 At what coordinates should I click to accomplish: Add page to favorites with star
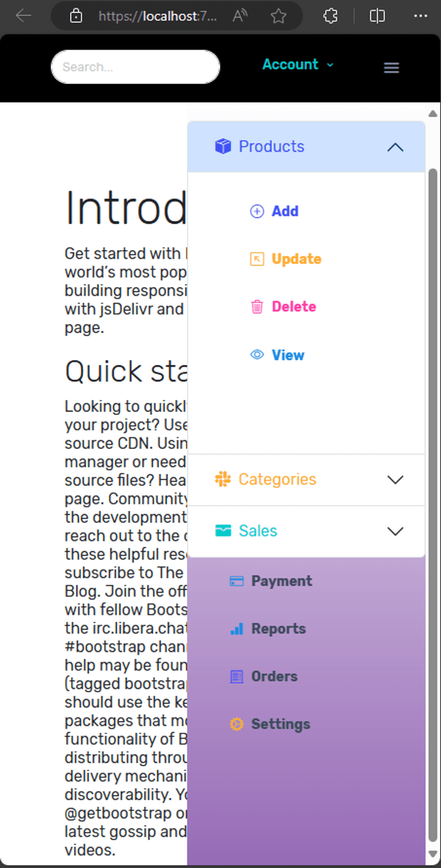[278, 16]
